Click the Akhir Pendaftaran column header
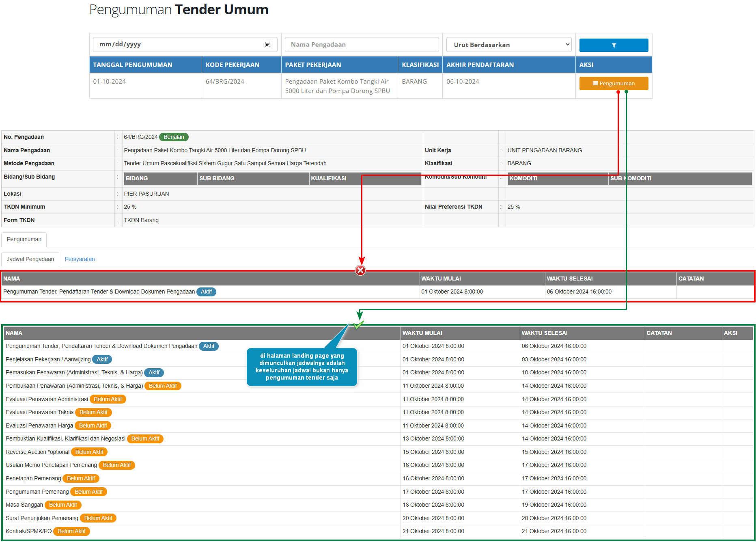The height and width of the screenshot is (542, 756). [480, 65]
